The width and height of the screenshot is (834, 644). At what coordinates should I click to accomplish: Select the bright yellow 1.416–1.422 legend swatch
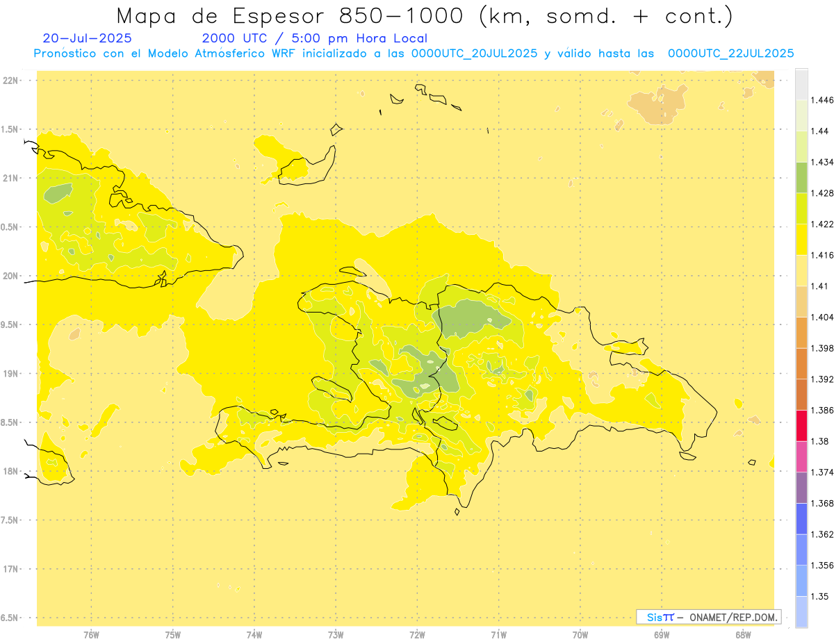coord(801,240)
